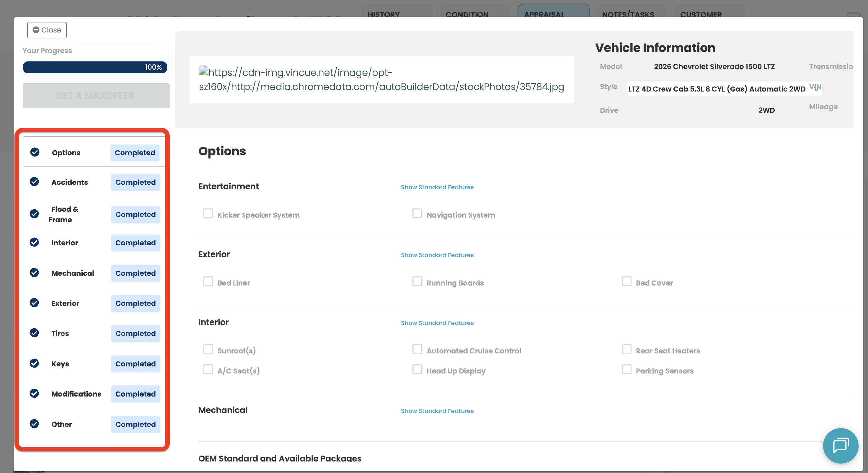
Task: Click the GET A MAXOFFER button
Action: [96, 96]
